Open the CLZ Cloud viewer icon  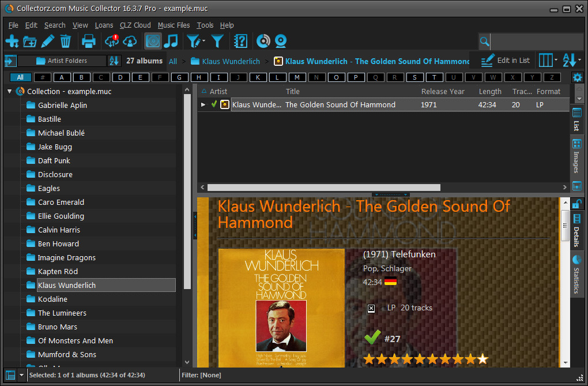(130, 41)
